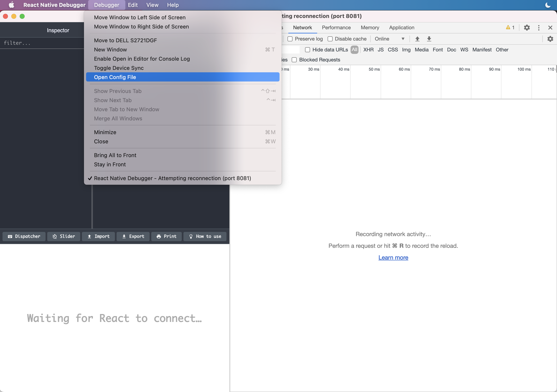
Task: Open the View menu
Action: coord(152,5)
